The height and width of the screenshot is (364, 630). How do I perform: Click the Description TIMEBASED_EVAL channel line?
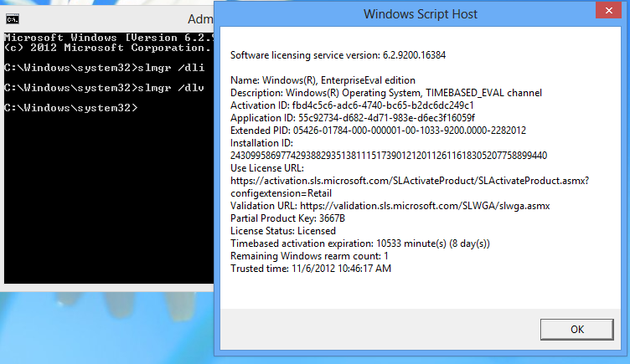386,93
